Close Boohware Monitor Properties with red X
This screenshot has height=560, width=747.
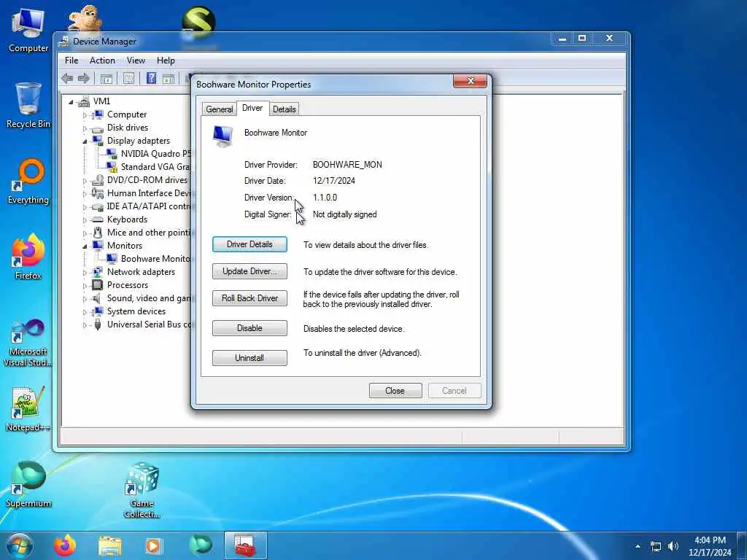click(x=471, y=81)
